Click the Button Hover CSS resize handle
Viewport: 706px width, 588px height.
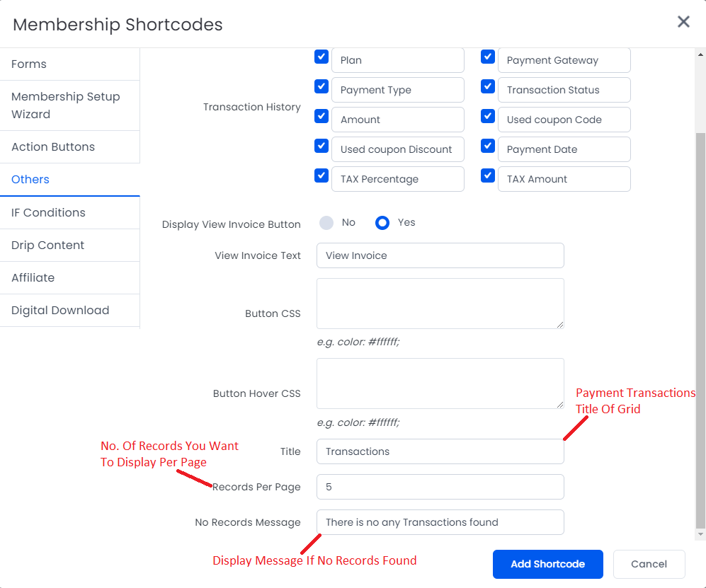click(559, 405)
